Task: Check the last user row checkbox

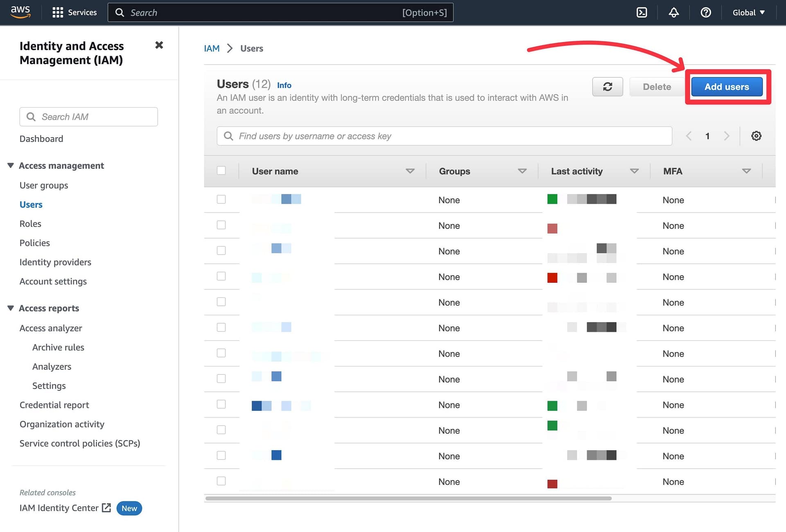Action: pos(221,481)
